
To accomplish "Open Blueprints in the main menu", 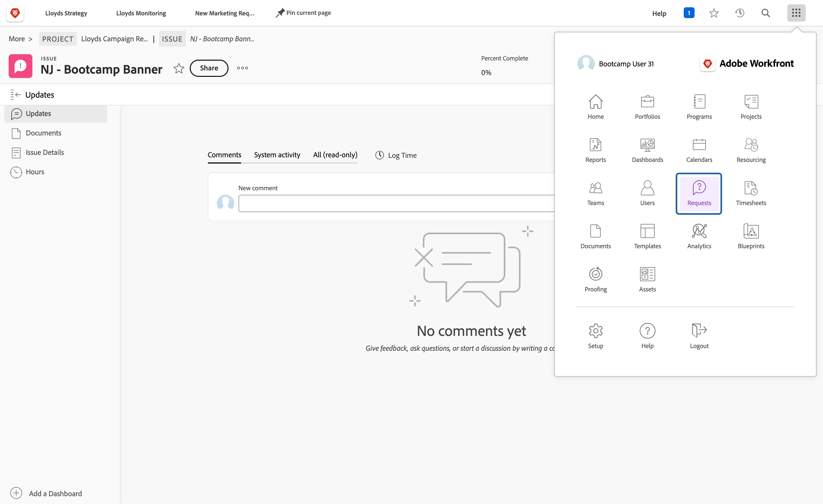I will click(x=751, y=236).
